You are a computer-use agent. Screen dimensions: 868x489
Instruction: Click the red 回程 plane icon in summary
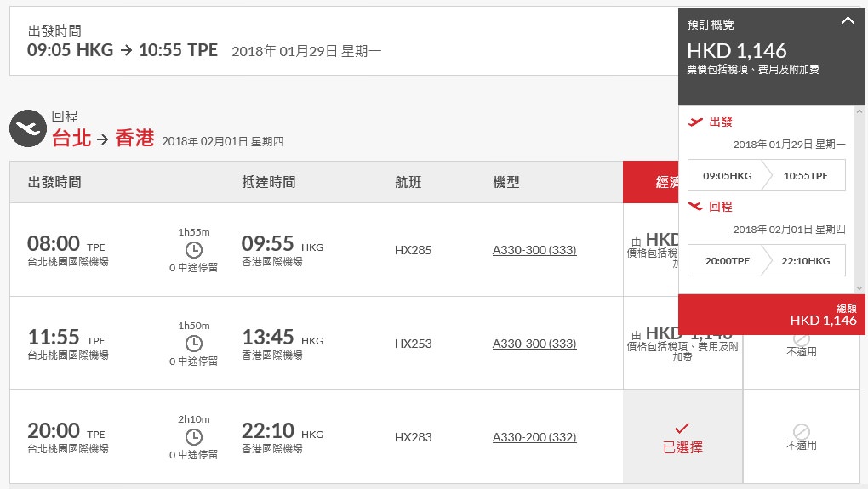pyautogui.click(x=696, y=206)
